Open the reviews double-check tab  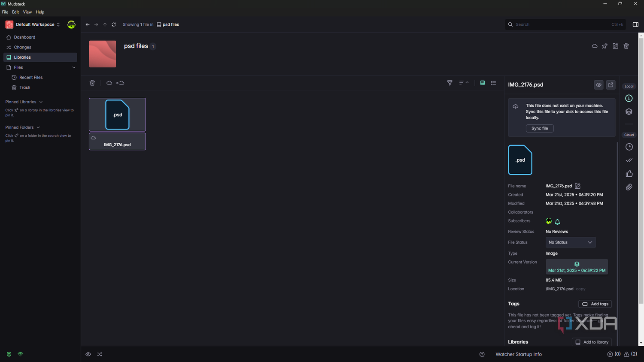[629, 160]
